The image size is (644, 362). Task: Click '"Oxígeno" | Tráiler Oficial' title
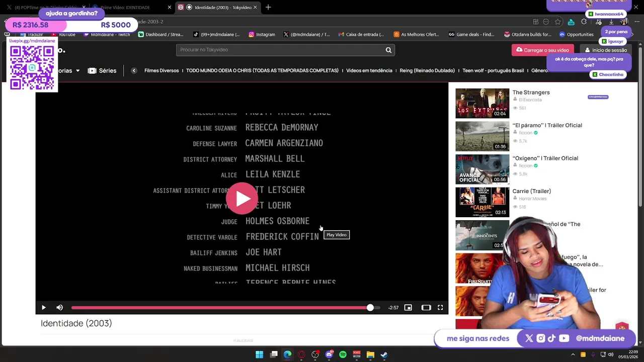pyautogui.click(x=545, y=158)
